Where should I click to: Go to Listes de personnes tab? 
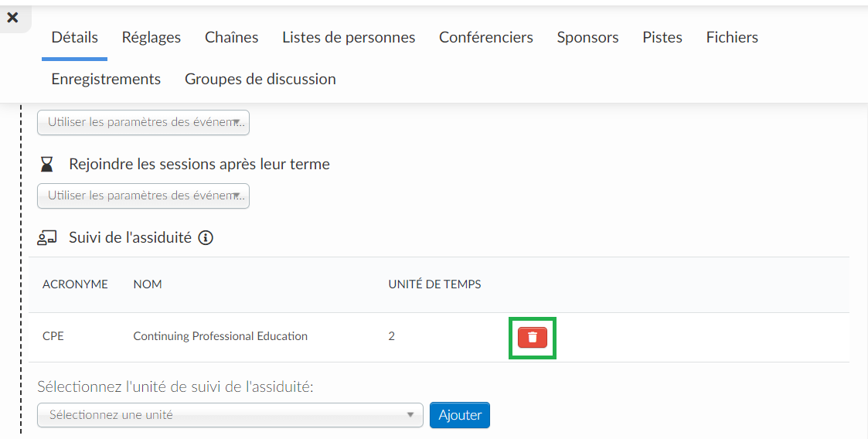click(349, 38)
